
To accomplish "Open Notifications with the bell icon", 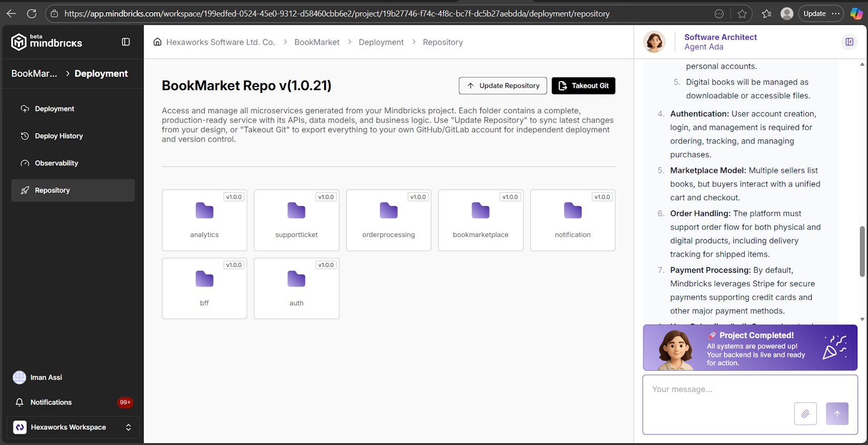I will pyautogui.click(x=19, y=402).
